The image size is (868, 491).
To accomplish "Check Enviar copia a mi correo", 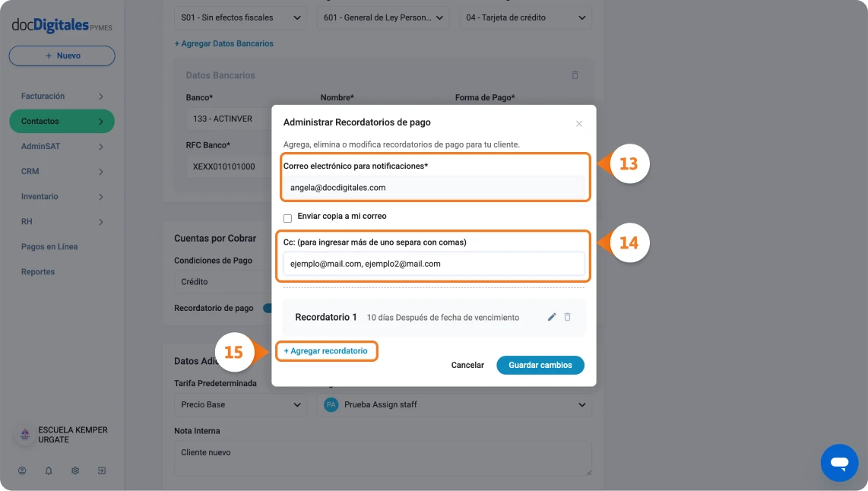I will [288, 218].
